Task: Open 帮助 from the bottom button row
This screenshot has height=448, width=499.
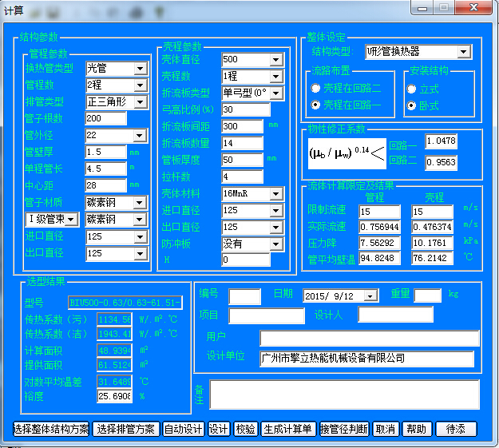Action: (416, 429)
